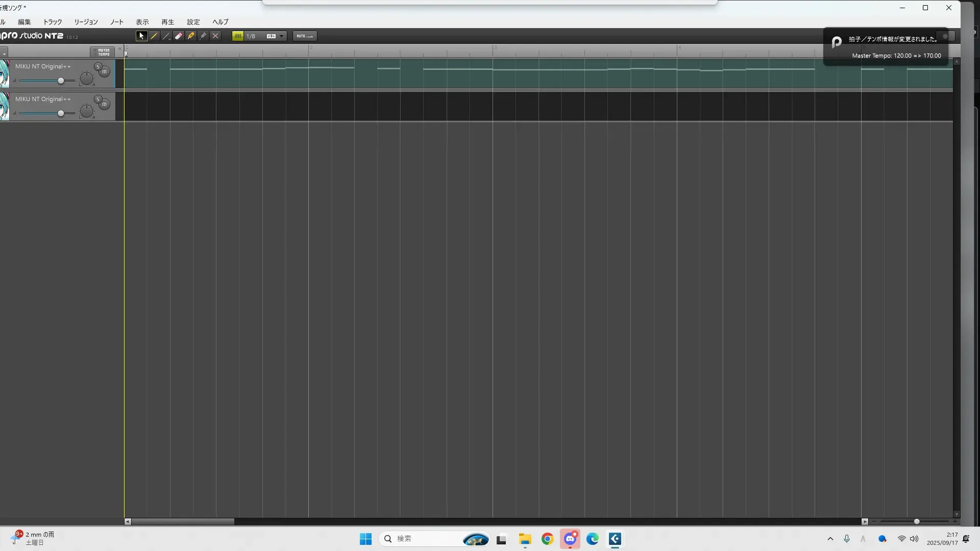Open the 1/8 quantize dropdown

(x=281, y=36)
